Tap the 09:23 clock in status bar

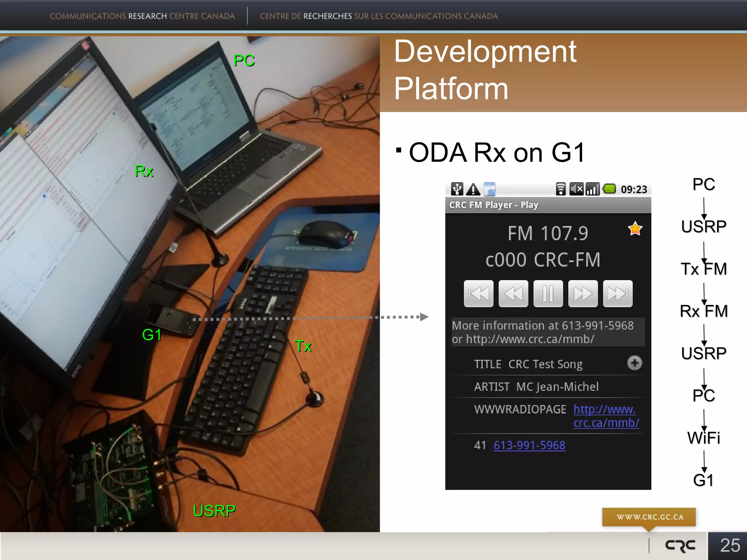[634, 189]
